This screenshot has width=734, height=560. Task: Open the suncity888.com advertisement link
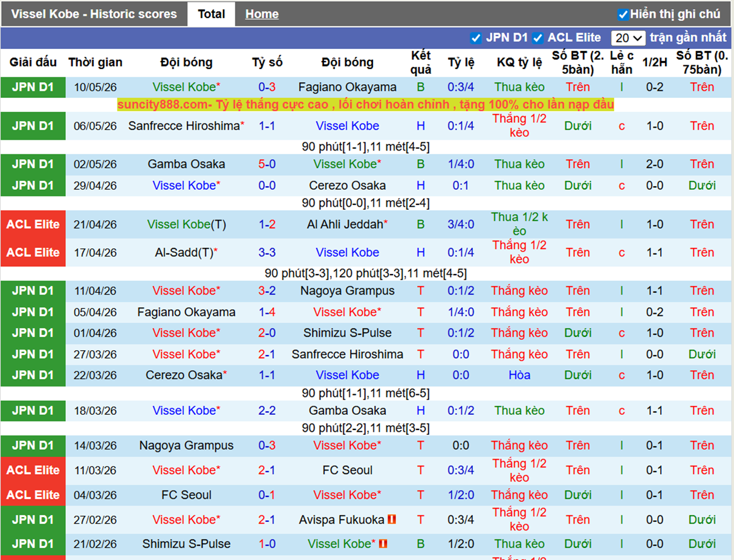point(365,105)
